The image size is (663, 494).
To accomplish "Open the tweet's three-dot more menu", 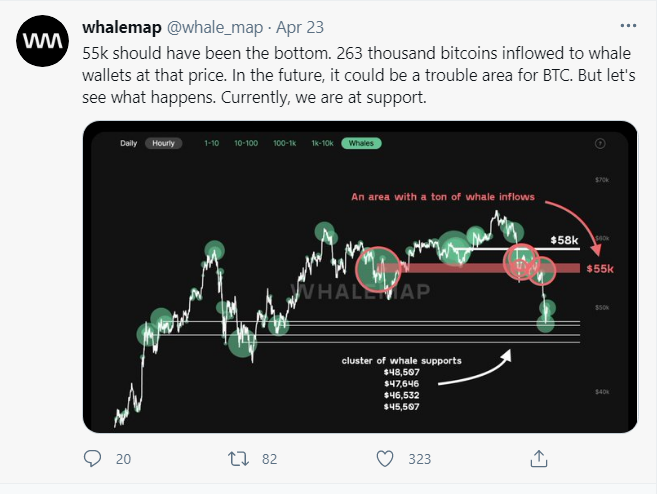I will (x=626, y=24).
